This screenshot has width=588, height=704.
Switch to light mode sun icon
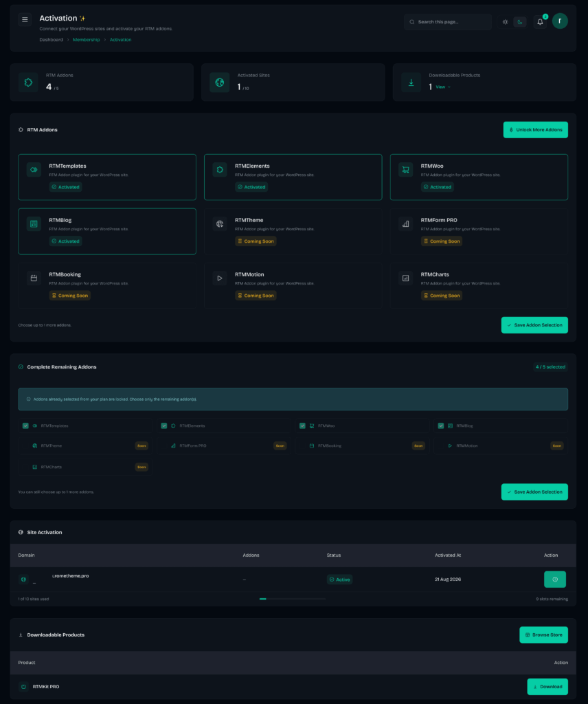tap(505, 21)
